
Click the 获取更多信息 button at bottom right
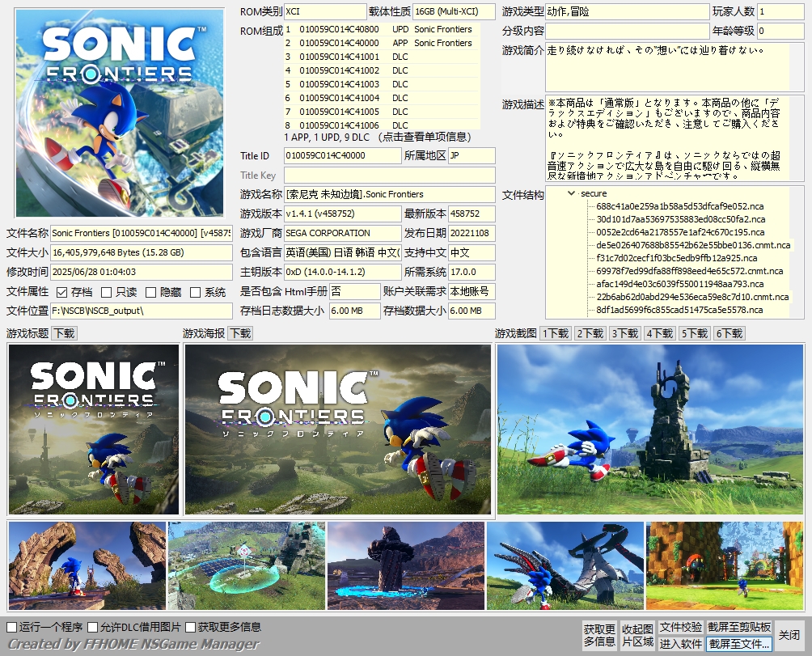[599, 635]
